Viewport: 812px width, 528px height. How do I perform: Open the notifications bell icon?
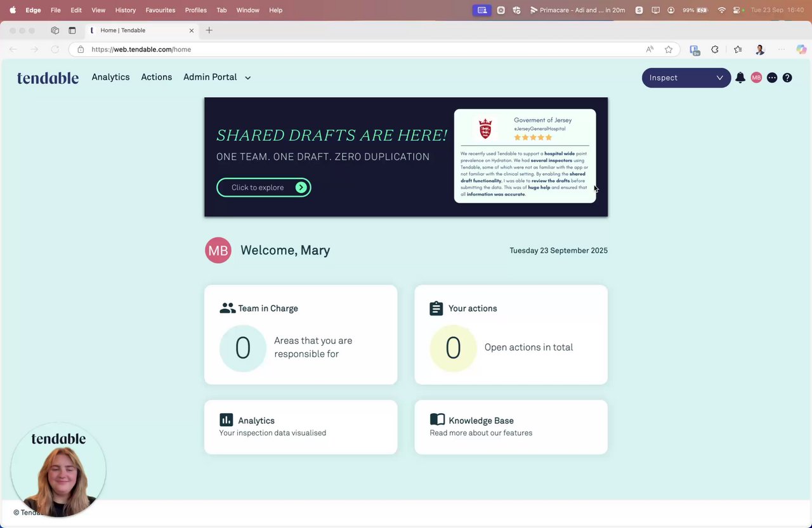[740, 77]
